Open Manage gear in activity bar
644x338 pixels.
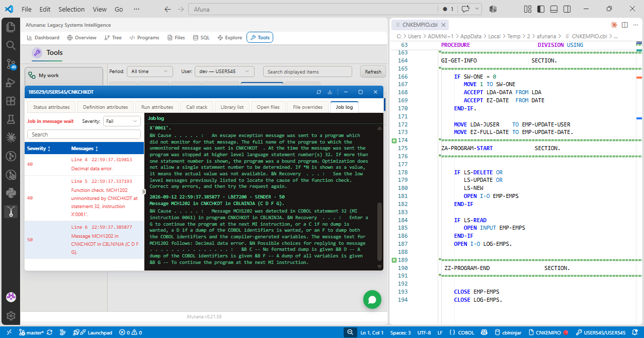tap(11, 316)
